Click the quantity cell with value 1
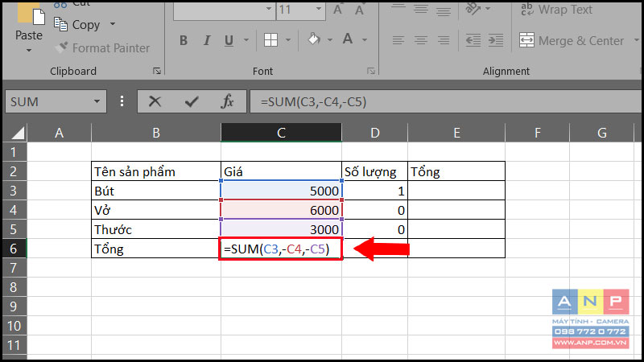The height and width of the screenshot is (362, 644). tap(374, 191)
